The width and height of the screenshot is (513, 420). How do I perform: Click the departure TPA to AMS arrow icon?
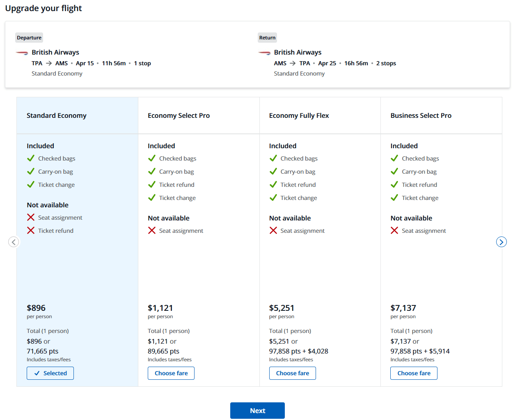coord(49,63)
